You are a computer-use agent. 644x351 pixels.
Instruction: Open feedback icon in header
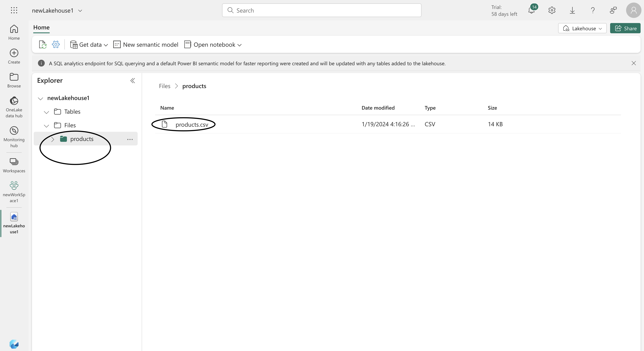click(613, 10)
